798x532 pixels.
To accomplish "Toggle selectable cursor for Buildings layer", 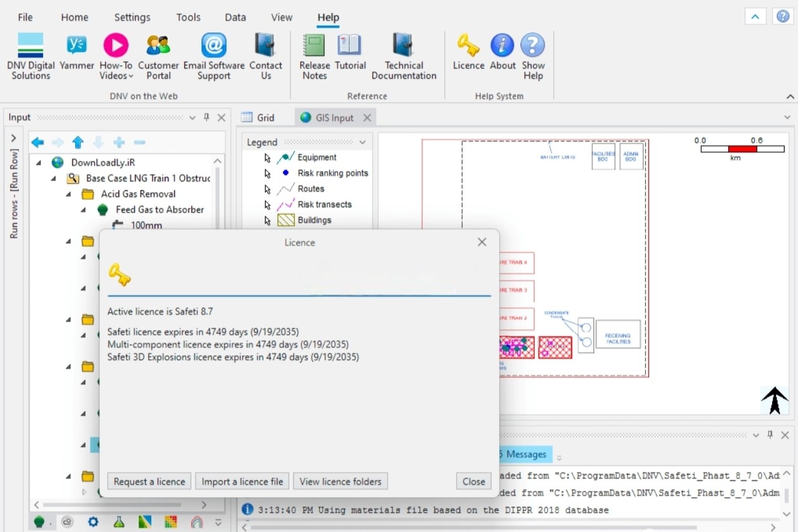I will tap(268, 221).
